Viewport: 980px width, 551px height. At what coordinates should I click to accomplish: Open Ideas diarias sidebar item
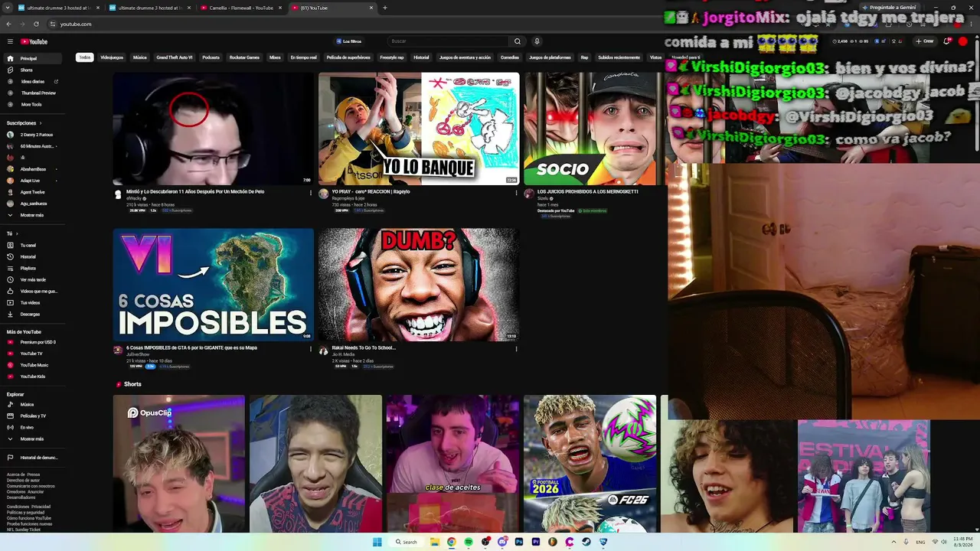tap(34, 81)
